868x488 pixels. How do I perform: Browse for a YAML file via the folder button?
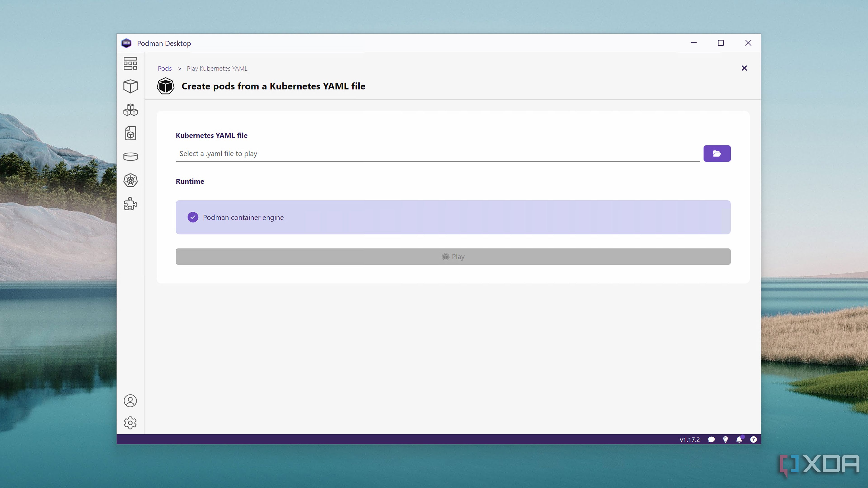(717, 154)
